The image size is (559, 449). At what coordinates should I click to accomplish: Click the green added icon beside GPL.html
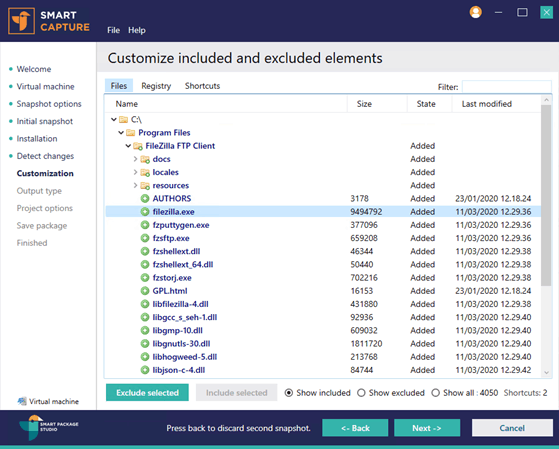tap(145, 291)
